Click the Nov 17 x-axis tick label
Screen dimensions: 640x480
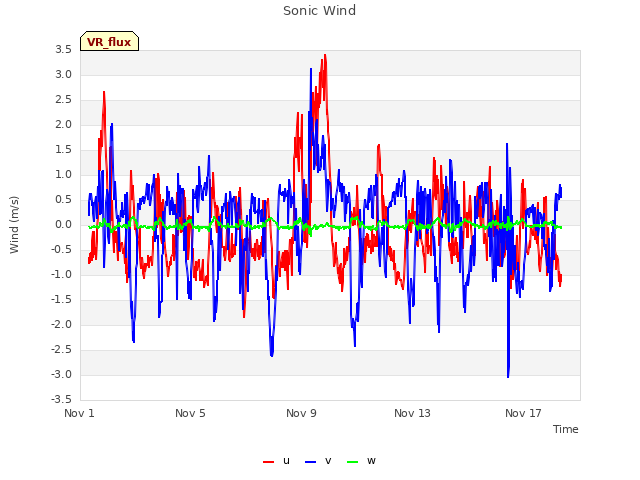pos(523,413)
